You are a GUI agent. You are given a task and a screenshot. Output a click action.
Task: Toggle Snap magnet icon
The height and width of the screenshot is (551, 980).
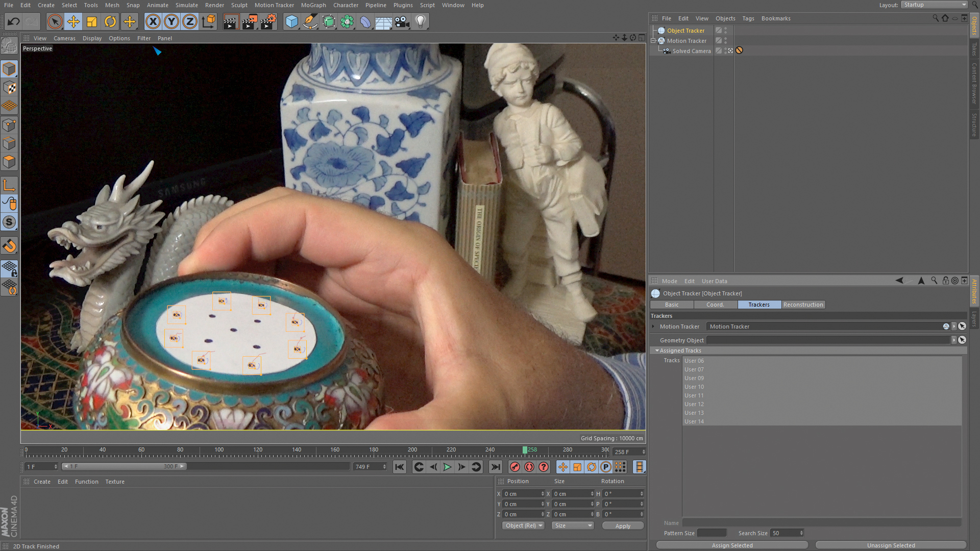click(x=9, y=246)
